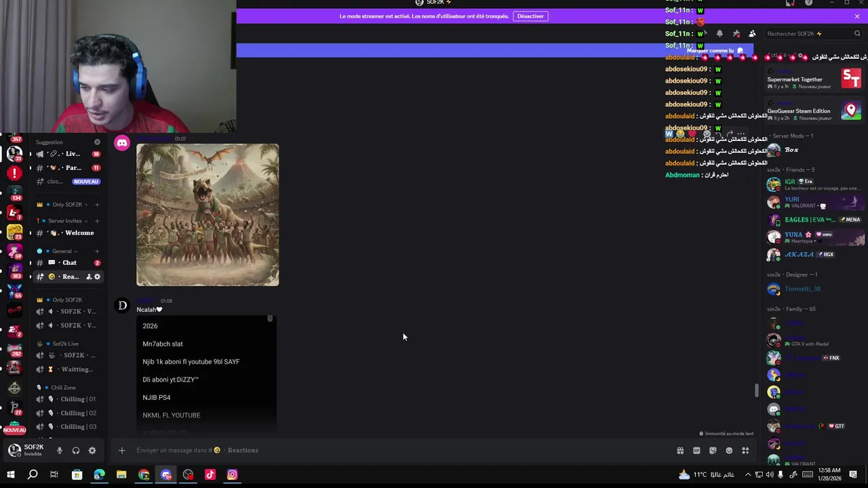Open the Liv... announcement channel with 18 badge
868x488 pixels.
tap(69, 154)
